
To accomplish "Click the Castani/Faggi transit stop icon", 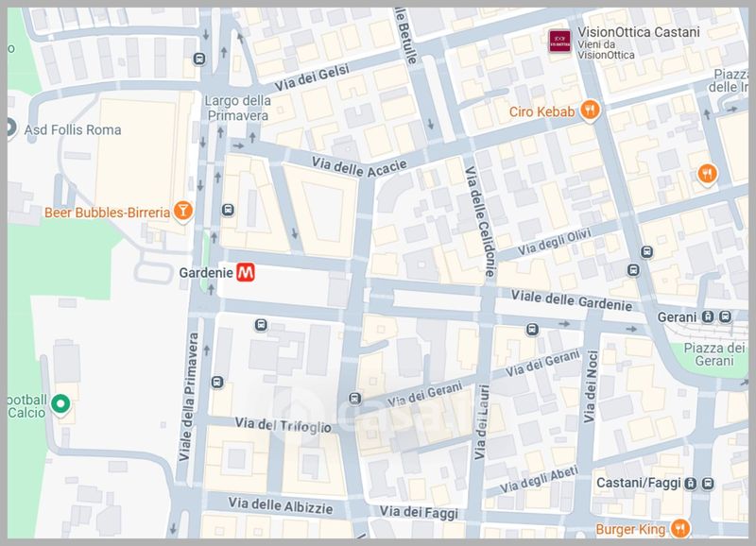I will pos(691,484).
